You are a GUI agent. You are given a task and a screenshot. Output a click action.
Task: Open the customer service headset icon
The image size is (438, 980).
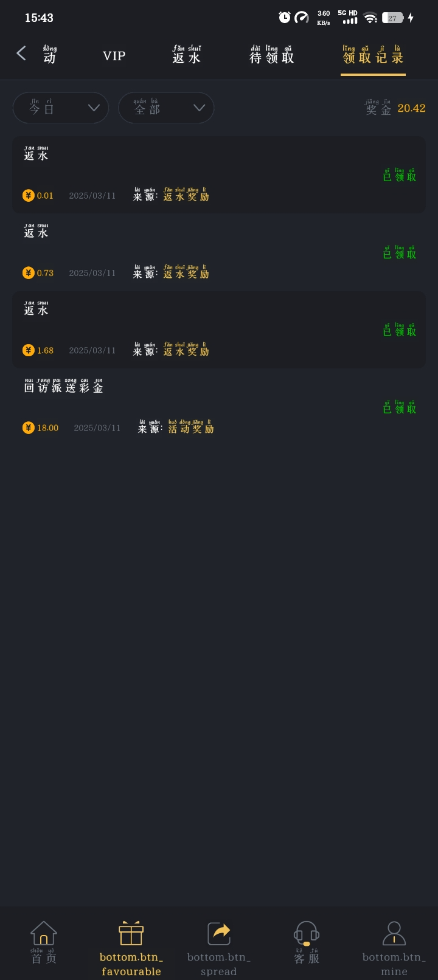coord(307,933)
